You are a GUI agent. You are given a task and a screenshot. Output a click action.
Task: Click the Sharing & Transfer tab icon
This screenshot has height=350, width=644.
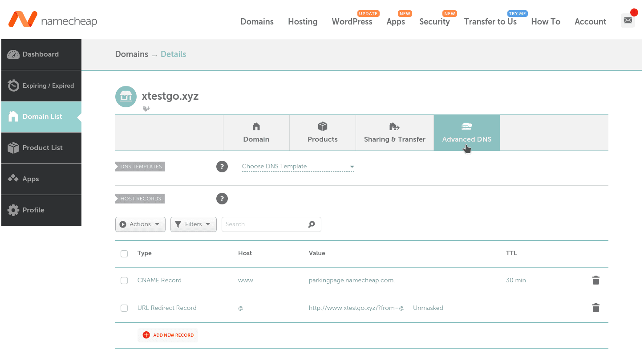tap(394, 126)
